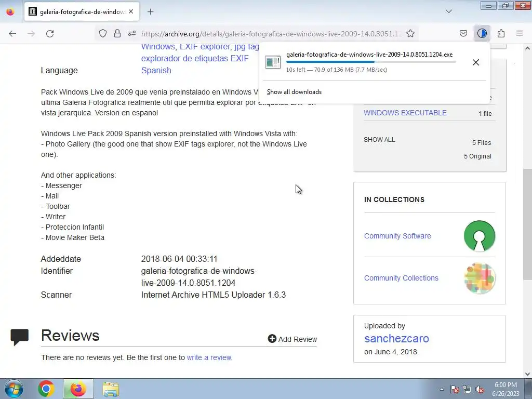Close the galeria-fotografica tab

(x=131, y=11)
